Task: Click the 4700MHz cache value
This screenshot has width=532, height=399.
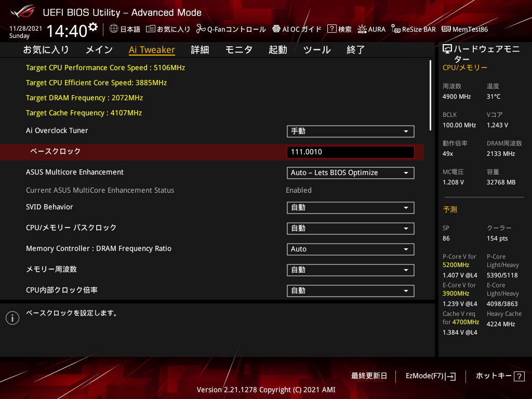Action: tap(466, 322)
